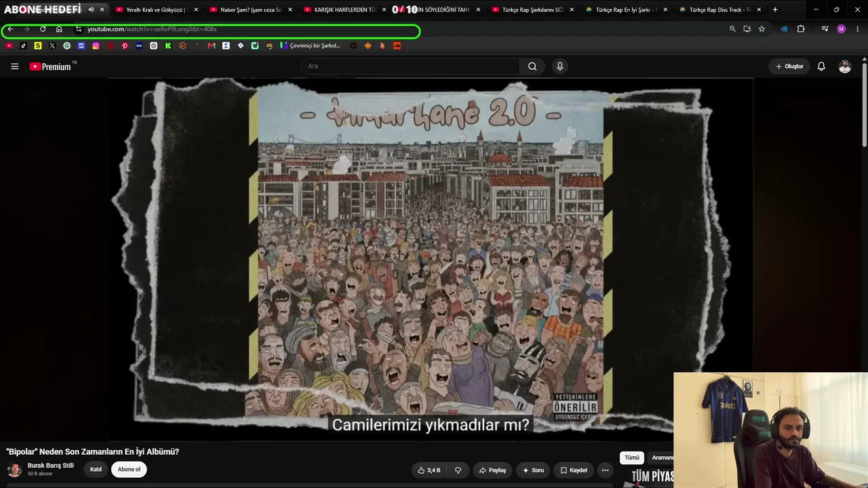Open the Gmail bookmark
The height and width of the screenshot is (488, 868).
click(x=212, y=45)
